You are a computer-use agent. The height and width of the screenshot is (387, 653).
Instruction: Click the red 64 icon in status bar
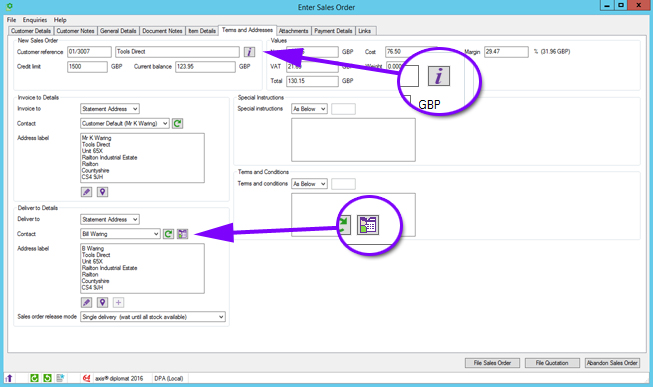(86, 378)
